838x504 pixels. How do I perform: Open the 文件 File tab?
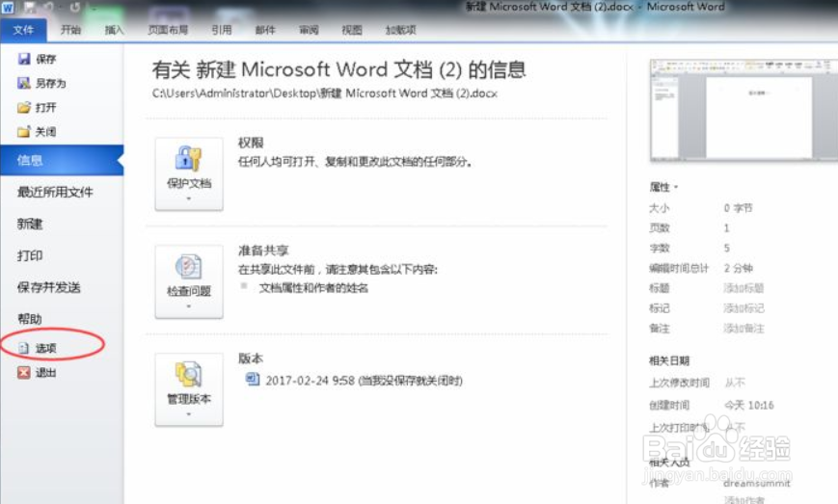point(23,30)
